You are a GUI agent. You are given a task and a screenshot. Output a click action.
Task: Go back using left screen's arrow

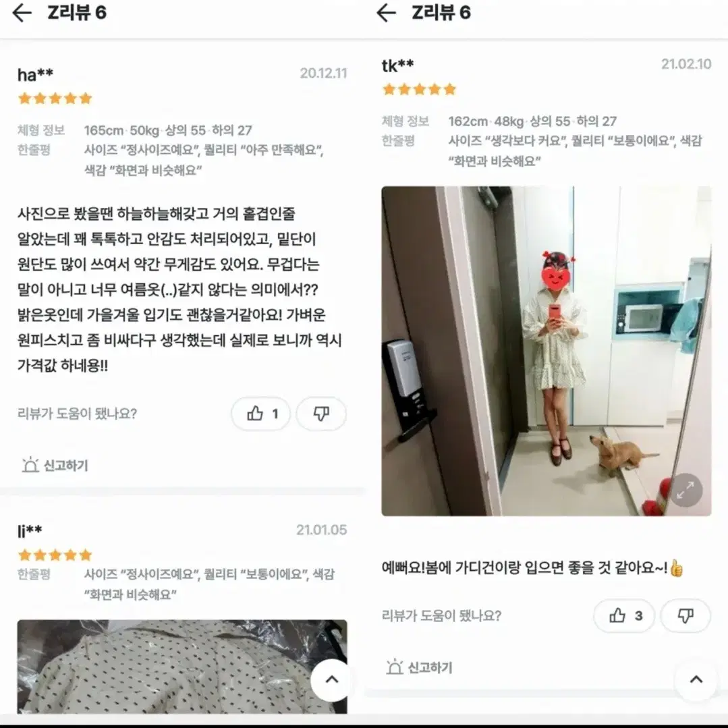coord(22,13)
